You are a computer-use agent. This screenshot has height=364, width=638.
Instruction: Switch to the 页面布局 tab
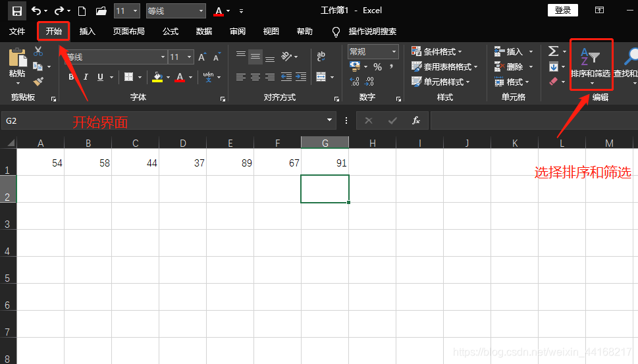click(x=128, y=32)
